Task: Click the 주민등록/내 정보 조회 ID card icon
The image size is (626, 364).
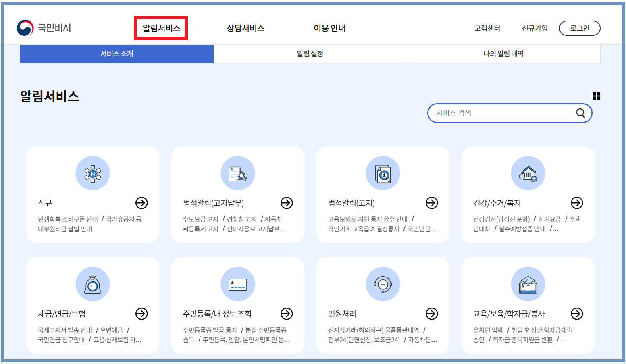Action: 237,284
